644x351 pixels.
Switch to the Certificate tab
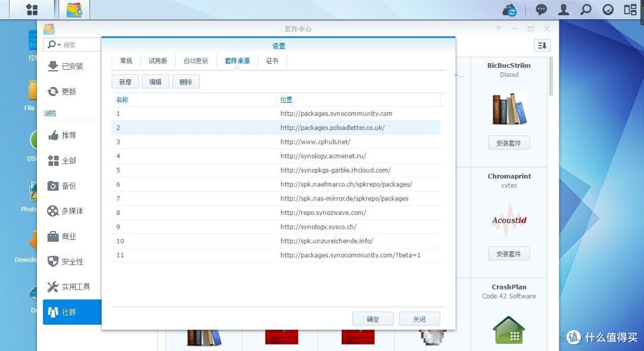pos(272,61)
